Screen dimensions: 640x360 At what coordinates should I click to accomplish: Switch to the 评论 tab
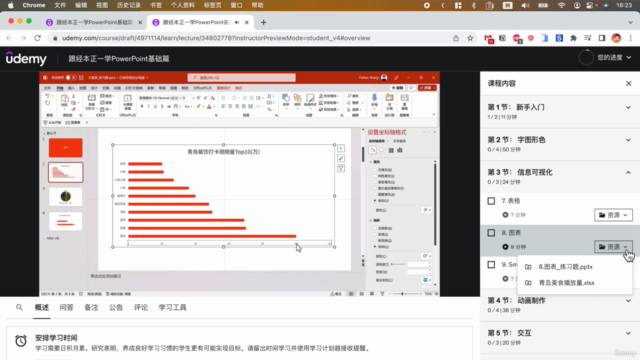141,307
